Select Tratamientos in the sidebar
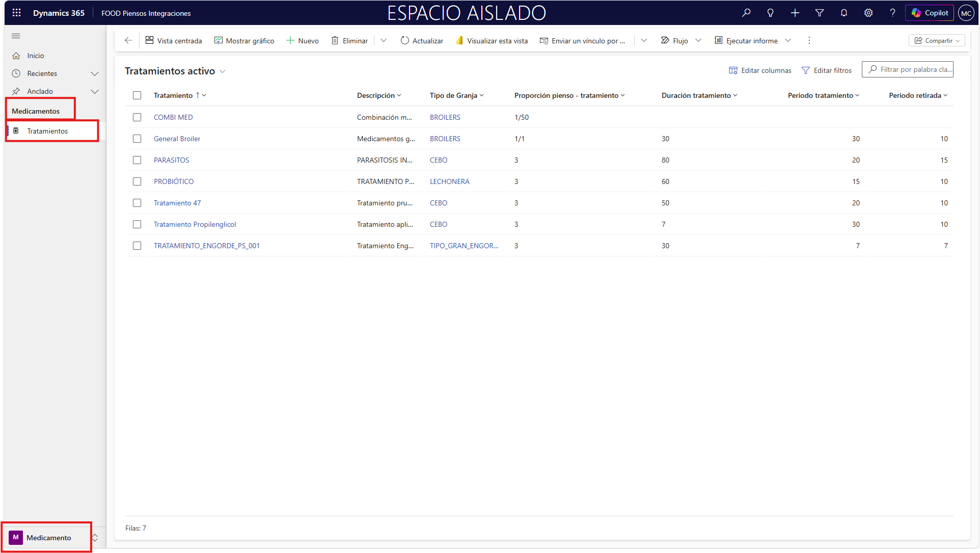This screenshot has height=553, width=980. pos(47,131)
